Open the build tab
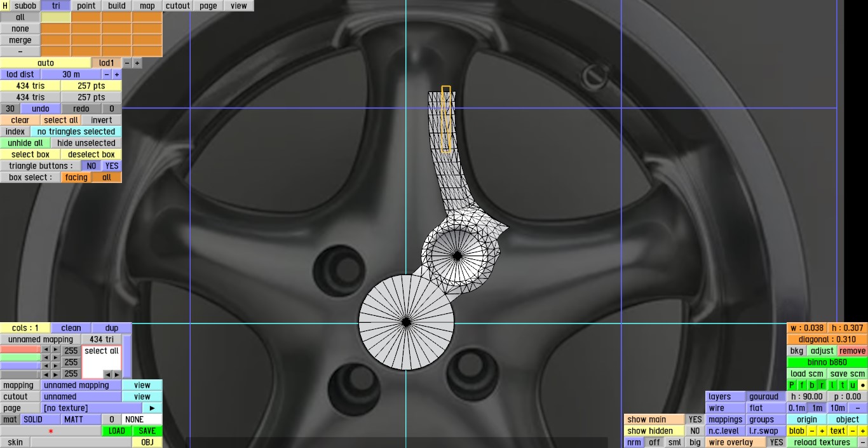Viewport: 868px width, 448px height. pyautogui.click(x=117, y=6)
